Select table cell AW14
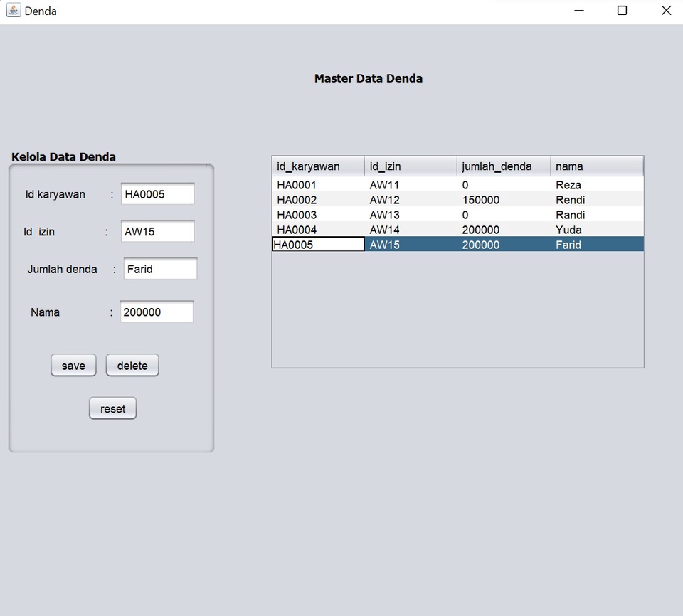Image resolution: width=683 pixels, height=616 pixels. point(411,229)
